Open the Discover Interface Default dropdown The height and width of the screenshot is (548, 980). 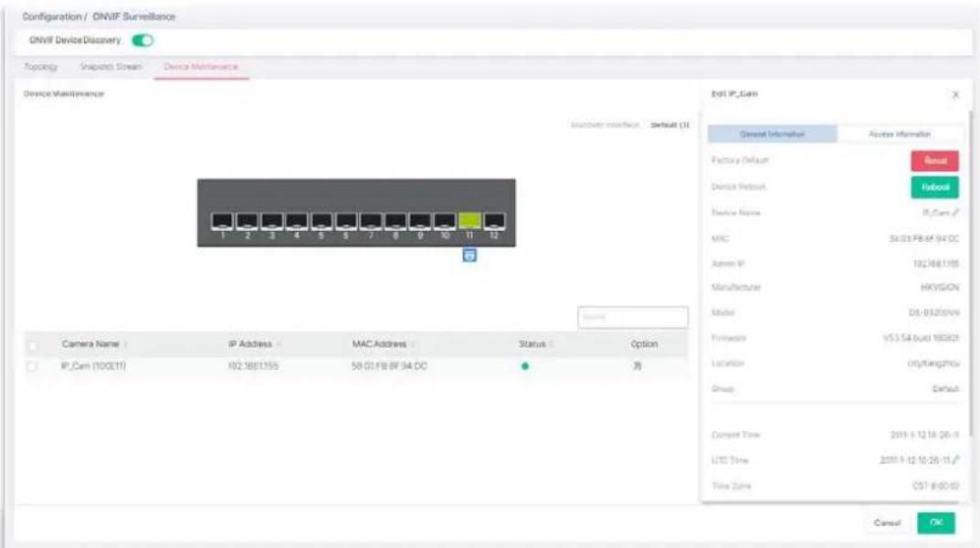[x=669, y=125]
